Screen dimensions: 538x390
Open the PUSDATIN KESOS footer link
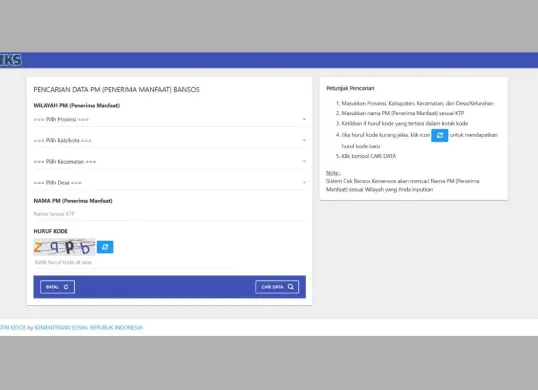pyautogui.click(x=13, y=328)
